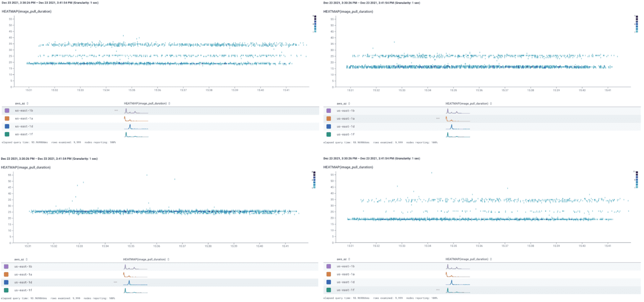The width and height of the screenshot is (644, 302).
Task: Click us-east-1a sparkline in top-left table
Action: 136,119
